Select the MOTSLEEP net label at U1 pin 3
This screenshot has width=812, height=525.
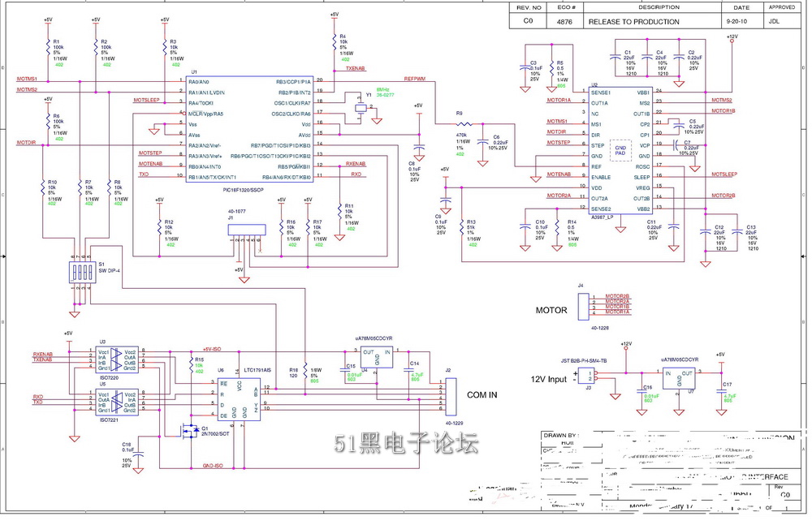click(146, 100)
